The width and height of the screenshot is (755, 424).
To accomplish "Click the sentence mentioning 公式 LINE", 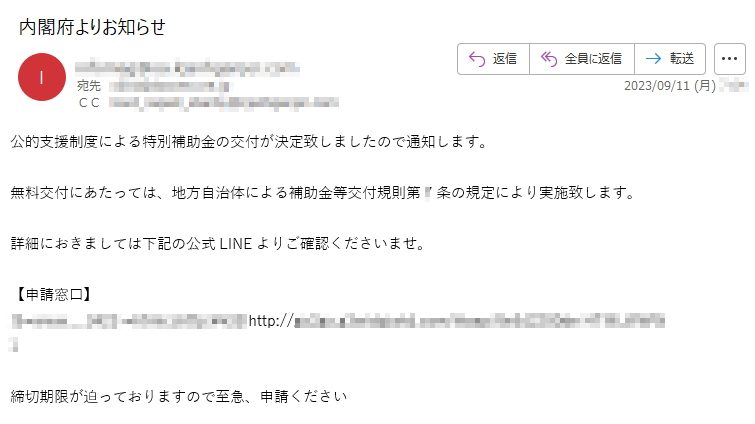I will tap(218, 244).
